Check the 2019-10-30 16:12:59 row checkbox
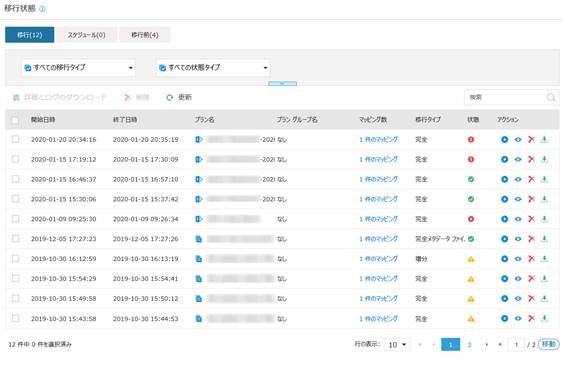Image resolution: width=563 pixels, height=373 pixels. click(x=15, y=258)
